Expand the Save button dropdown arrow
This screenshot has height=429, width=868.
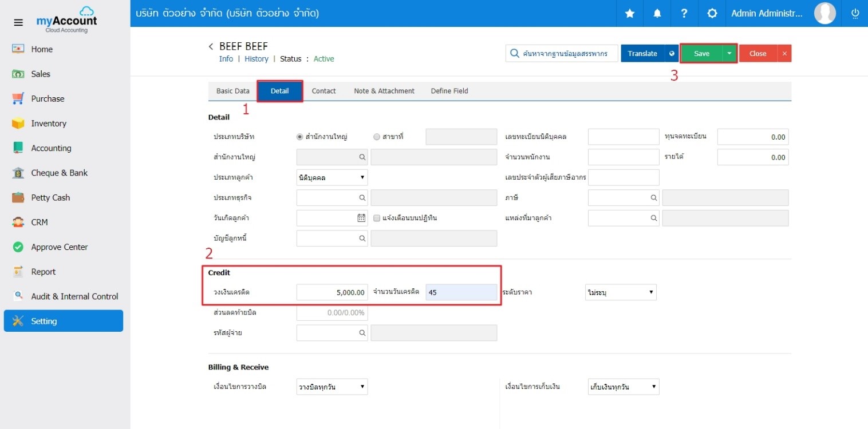tap(729, 53)
